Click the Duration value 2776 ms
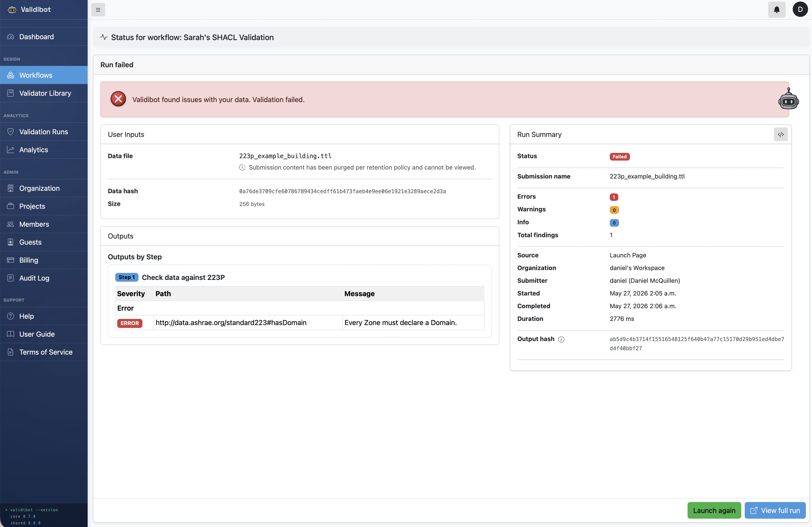 point(622,319)
